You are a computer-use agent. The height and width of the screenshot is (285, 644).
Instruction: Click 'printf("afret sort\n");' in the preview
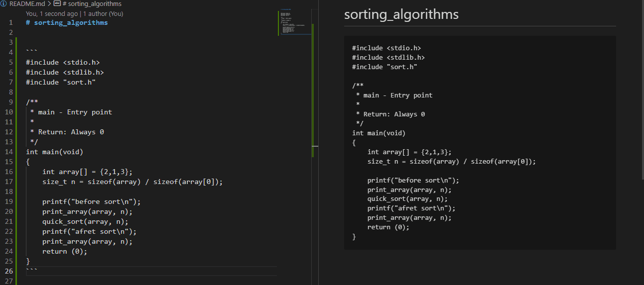coord(411,208)
